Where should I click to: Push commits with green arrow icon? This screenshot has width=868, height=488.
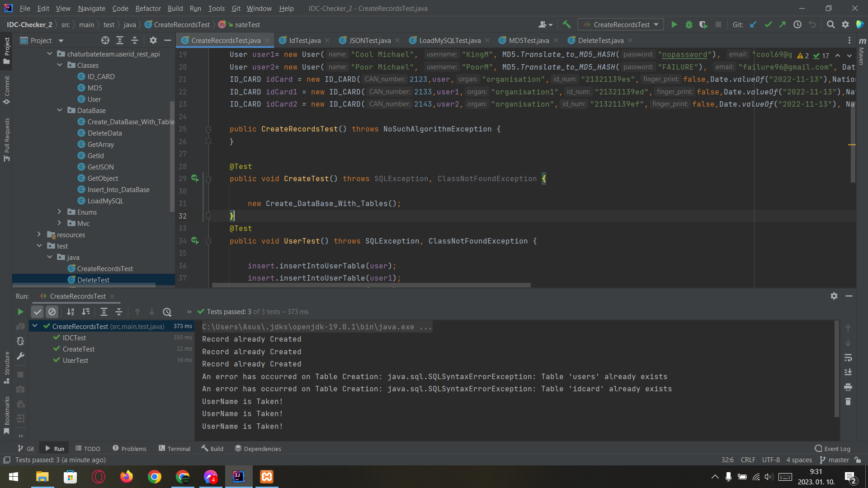pyautogui.click(x=783, y=24)
